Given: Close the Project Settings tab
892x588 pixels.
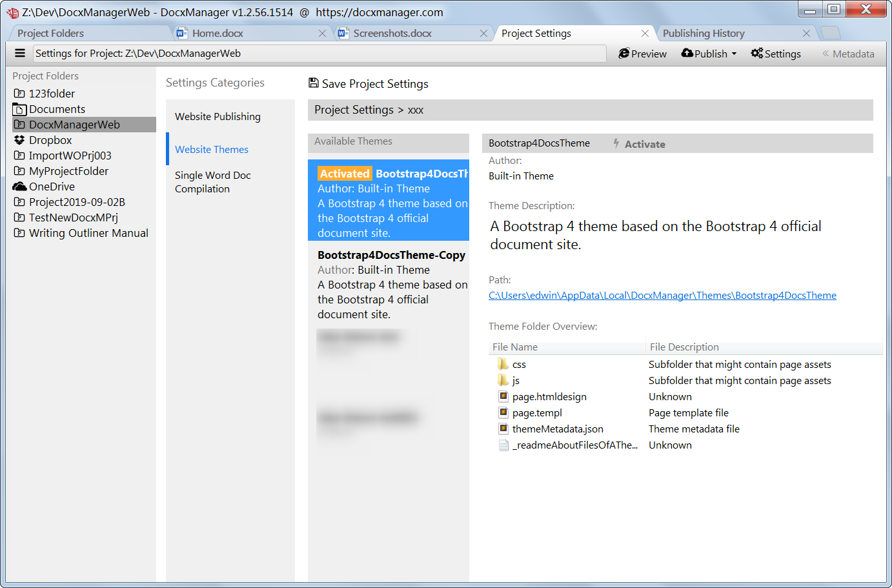Looking at the screenshot, I should (645, 33).
